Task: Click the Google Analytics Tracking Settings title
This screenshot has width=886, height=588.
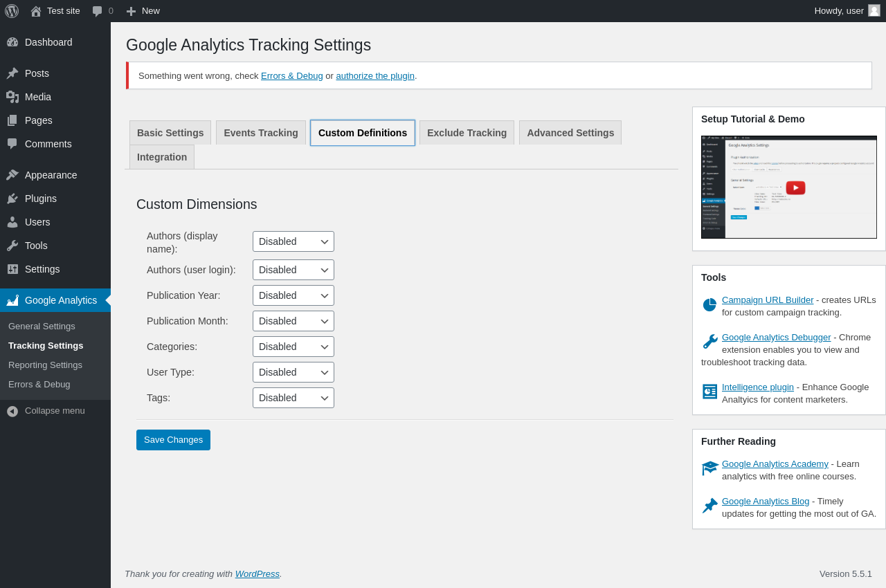Action: point(248,45)
